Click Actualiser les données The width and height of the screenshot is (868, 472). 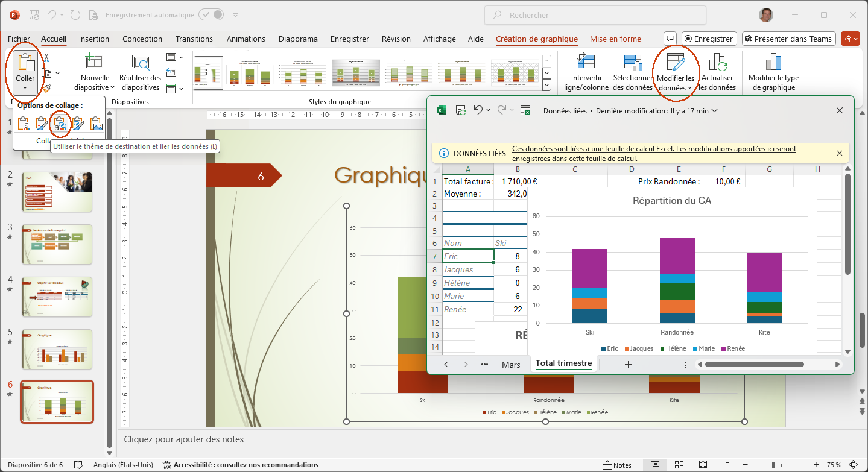(717, 73)
